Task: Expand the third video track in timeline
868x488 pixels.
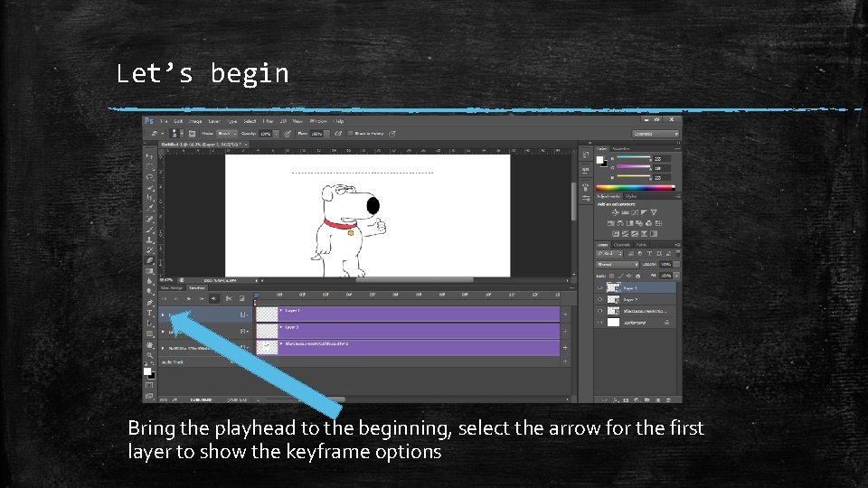Action: (163, 348)
